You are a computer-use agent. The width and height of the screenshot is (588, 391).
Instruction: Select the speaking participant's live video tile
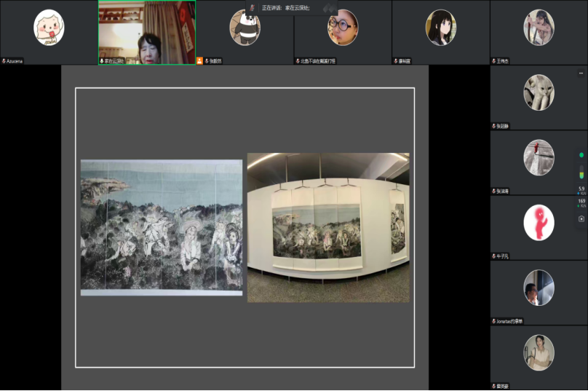[147, 32]
